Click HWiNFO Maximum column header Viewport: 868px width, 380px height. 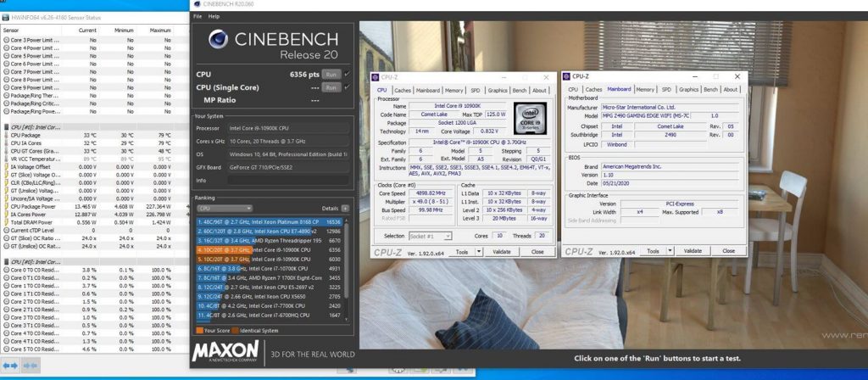[x=154, y=31]
